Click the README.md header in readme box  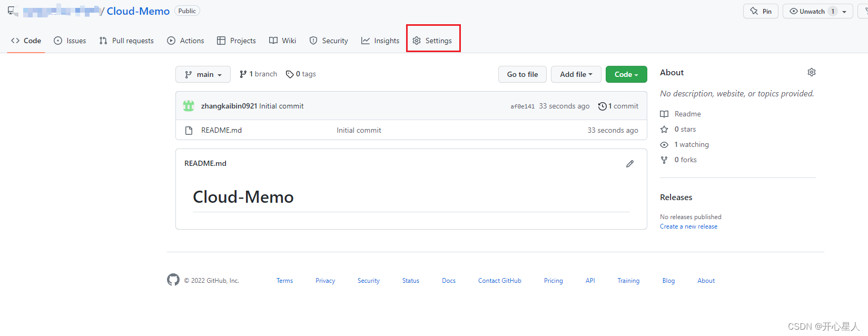coord(205,163)
